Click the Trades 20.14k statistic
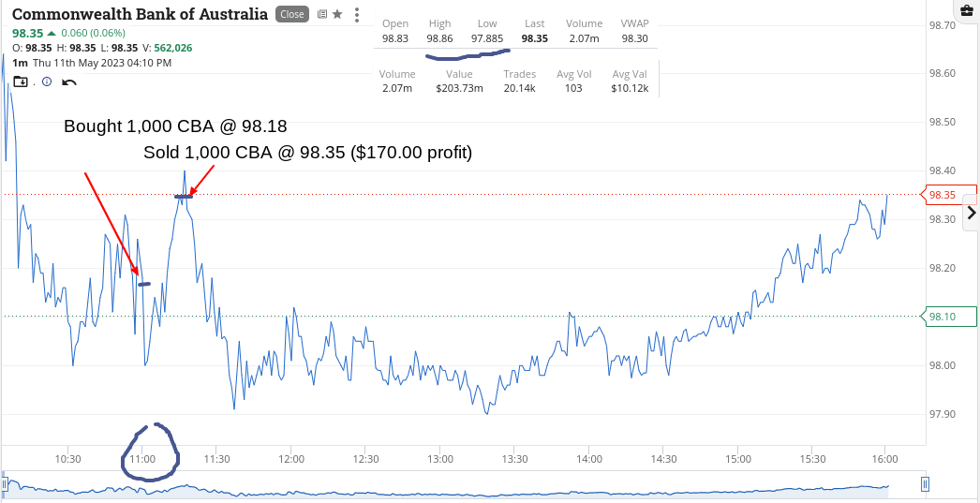980x503 pixels. 519,88
